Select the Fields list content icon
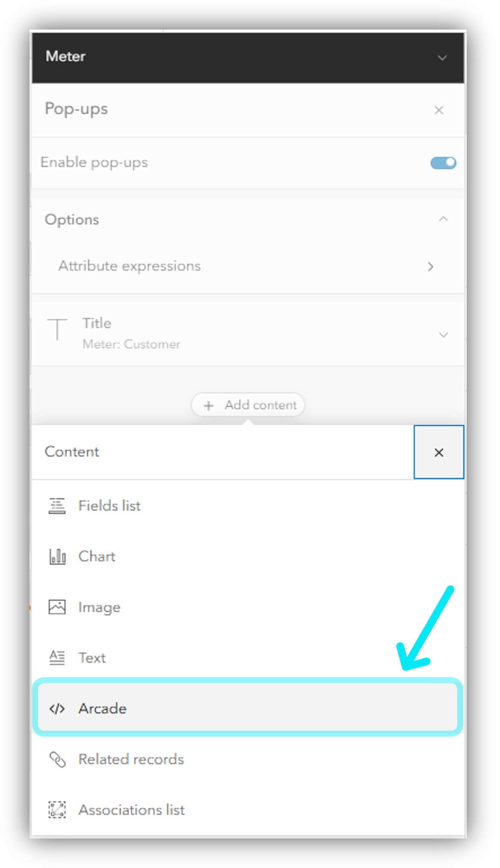 57,505
